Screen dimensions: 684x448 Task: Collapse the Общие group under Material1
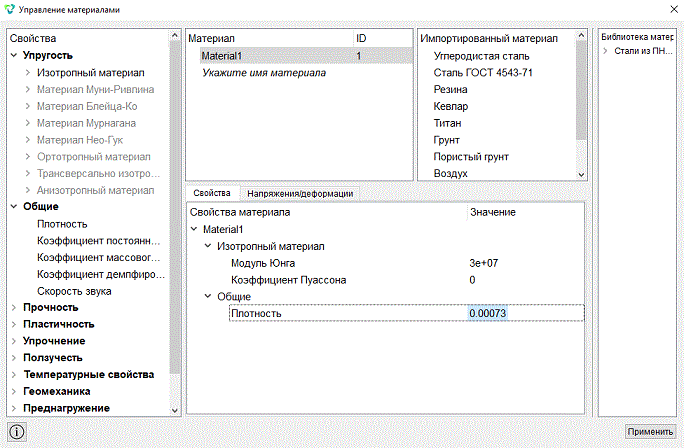208,297
